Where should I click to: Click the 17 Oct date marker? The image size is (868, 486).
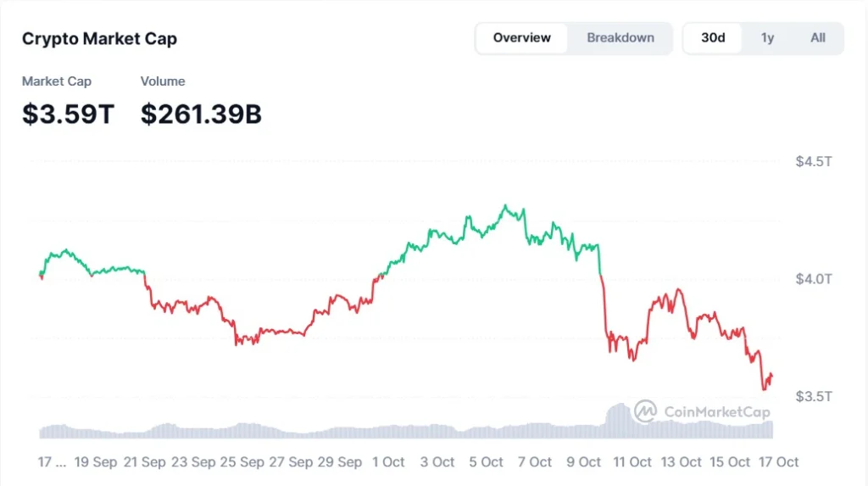776,462
